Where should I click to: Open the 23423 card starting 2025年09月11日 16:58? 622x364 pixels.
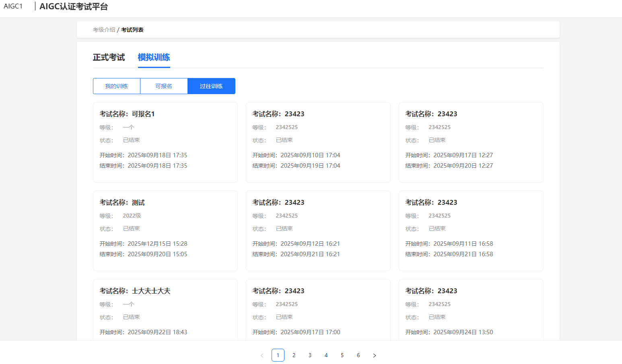tap(471, 231)
